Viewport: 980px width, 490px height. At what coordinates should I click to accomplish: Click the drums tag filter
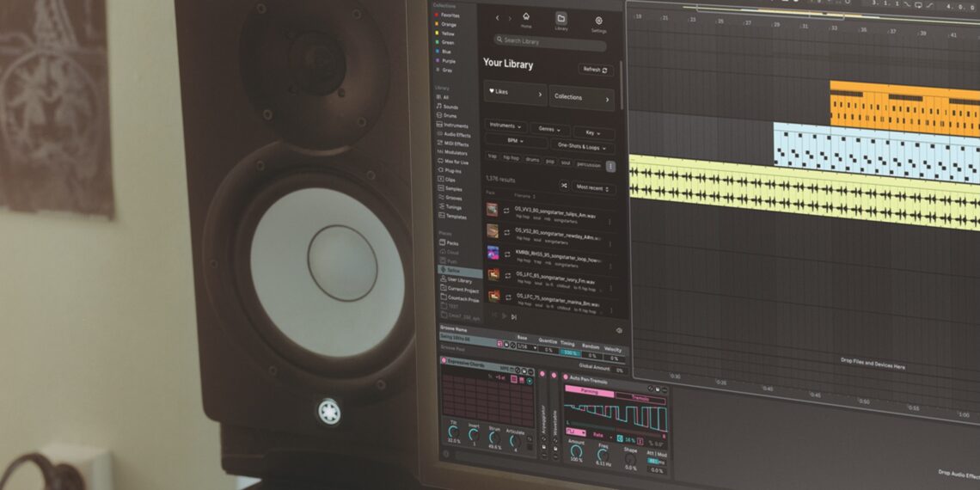532,160
